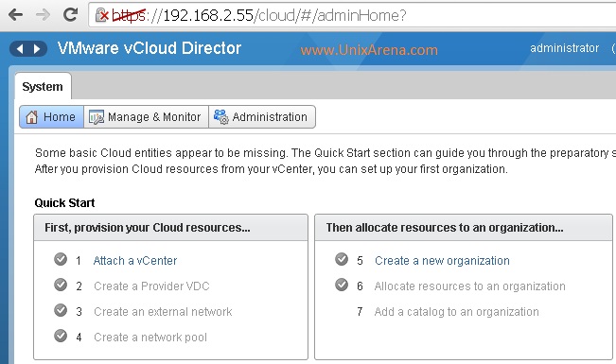Go back with the browser back arrow

coord(15,15)
